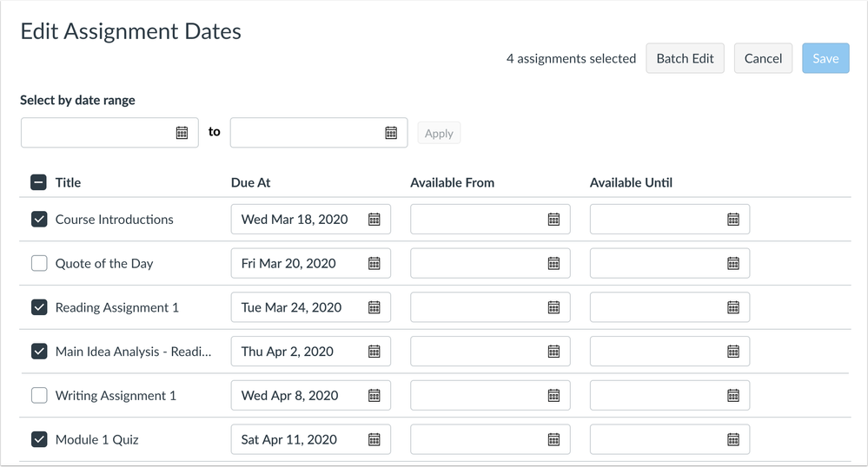Save the assignment date changes

[x=825, y=58]
